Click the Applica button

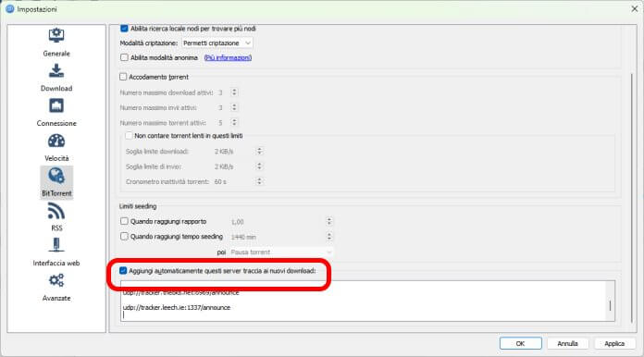(614, 343)
